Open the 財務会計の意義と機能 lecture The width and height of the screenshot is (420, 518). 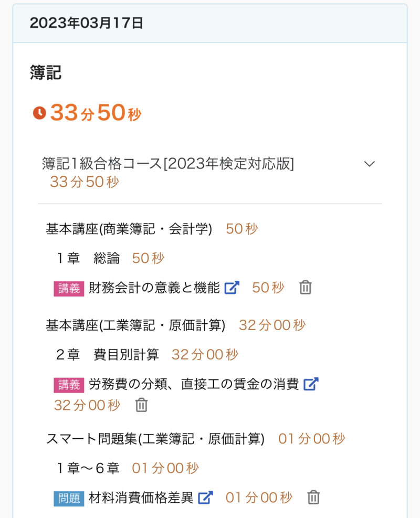pyautogui.click(x=154, y=288)
